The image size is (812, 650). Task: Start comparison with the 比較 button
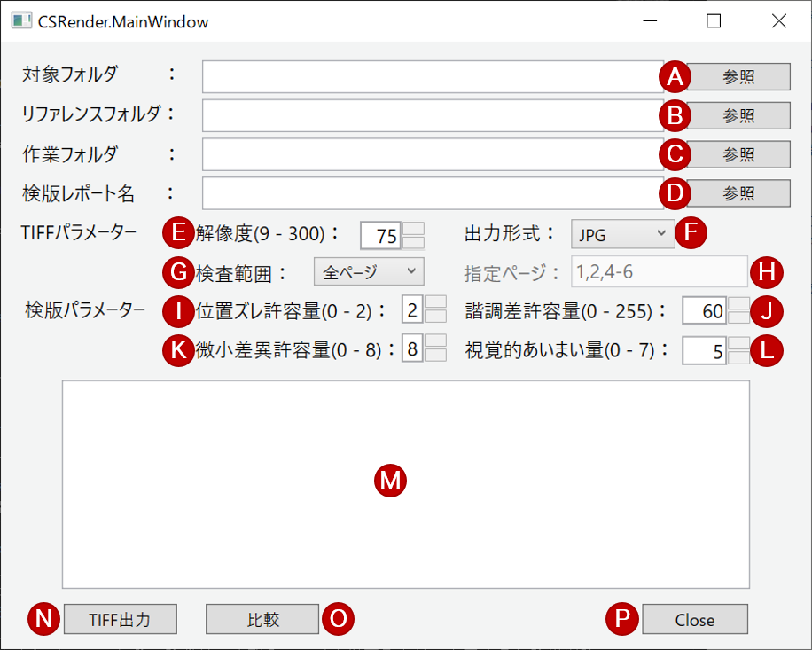pyautogui.click(x=262, y=619)
